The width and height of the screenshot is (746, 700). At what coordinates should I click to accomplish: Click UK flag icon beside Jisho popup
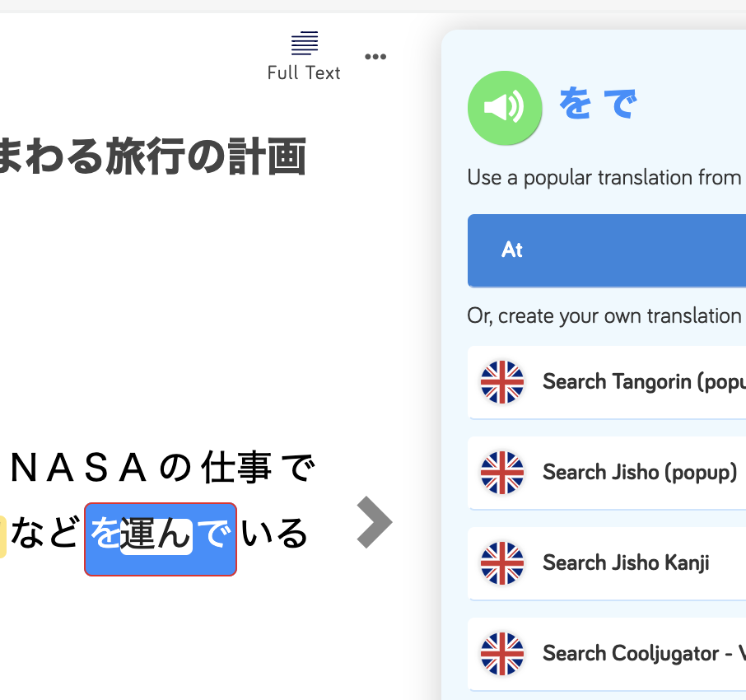point(502,473)
